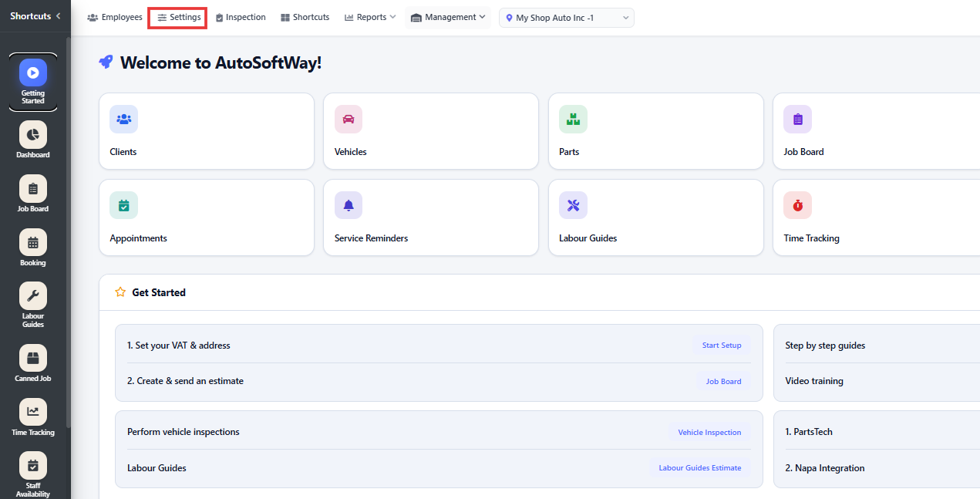The height and width of the screenshot is (499, 980).
Task: Click the sidebar vertical scrollbar
Action: coord(68,231)
